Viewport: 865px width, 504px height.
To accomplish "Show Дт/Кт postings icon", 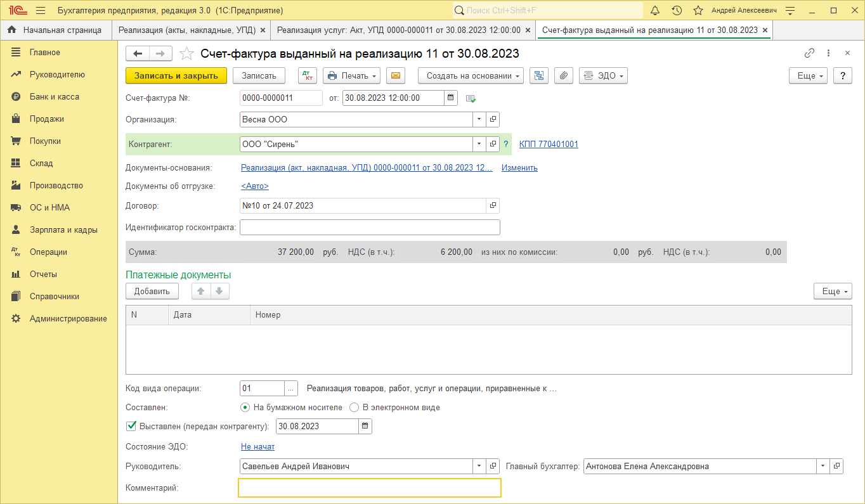I will click(308, 75).
